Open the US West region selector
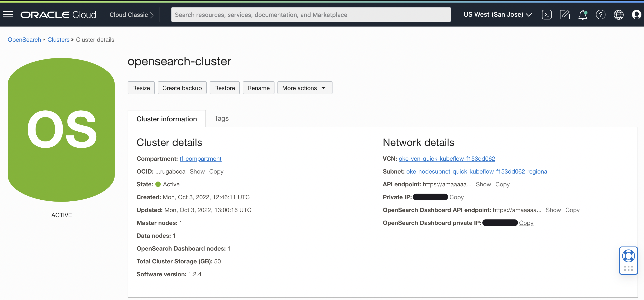The width and height of the screenshot is (644, 300). 497,14
